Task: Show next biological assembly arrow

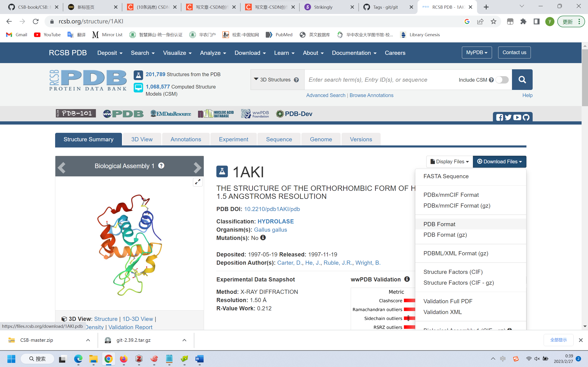Action: pos(197,167)
